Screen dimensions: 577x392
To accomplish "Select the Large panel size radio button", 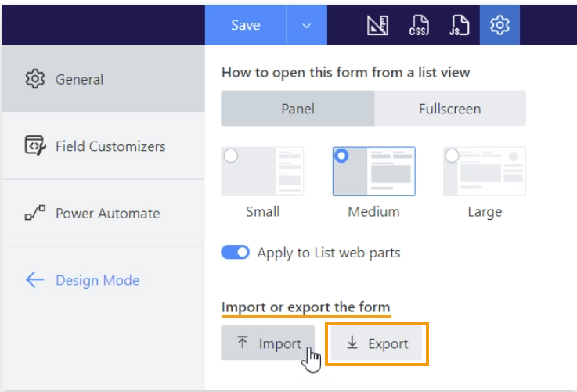I will [452, 156].
